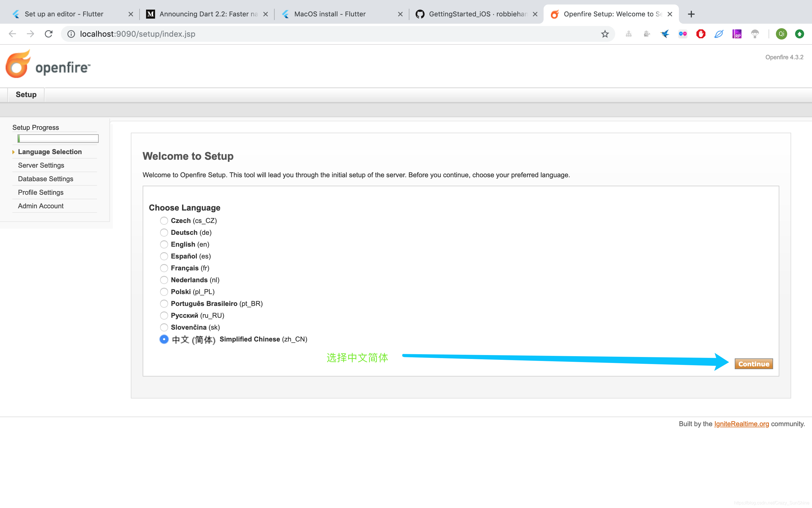Image resolution: width=812 pixels, height=508 pixels.
Task: Click Server Settings in sidebar
Action: click(x=41, y=165)
